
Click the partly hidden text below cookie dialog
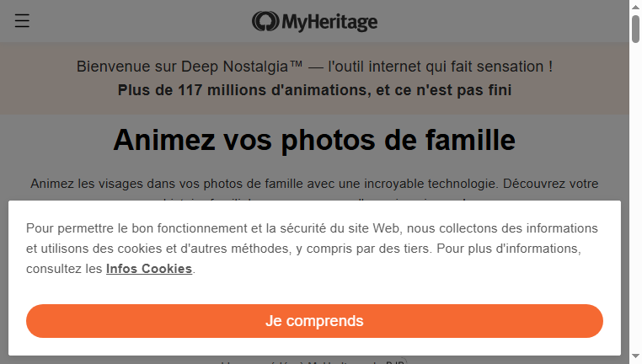pyautogui.click(x=313, y=361)
